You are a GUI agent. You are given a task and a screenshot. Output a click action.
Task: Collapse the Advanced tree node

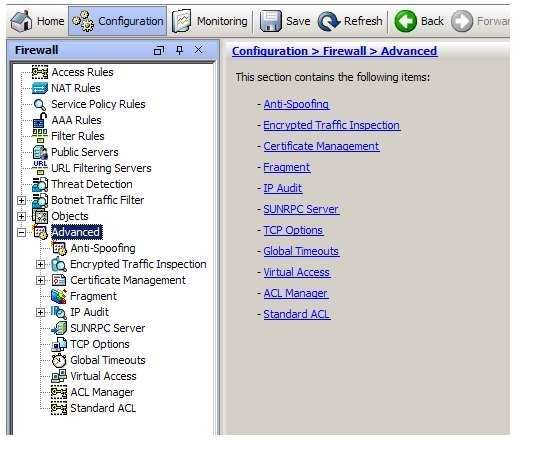[x=21, y=232]
